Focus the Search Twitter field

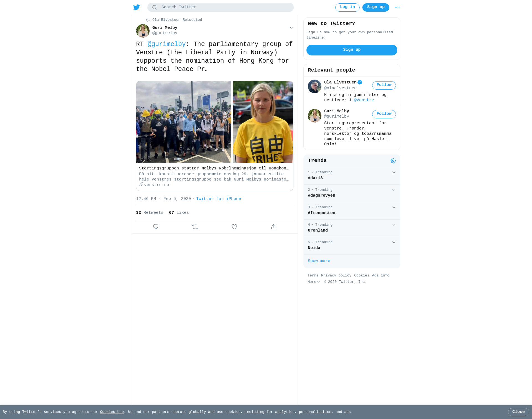(221, 7)
